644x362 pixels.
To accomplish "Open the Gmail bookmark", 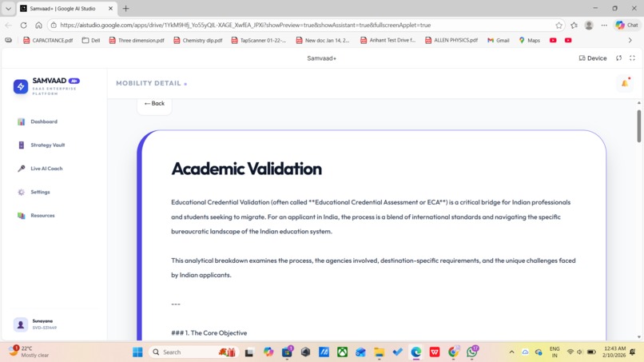I will [499, 40].
